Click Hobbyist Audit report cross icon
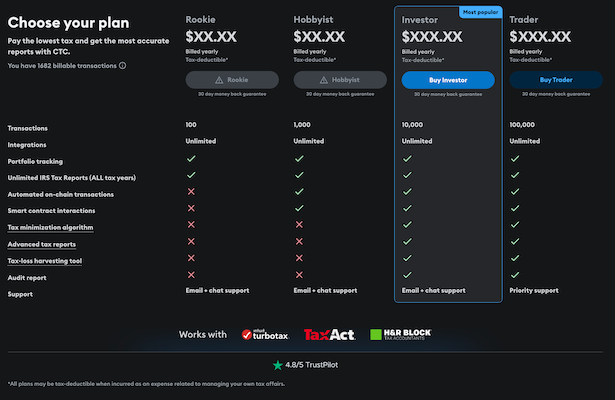 pos(299,275)
